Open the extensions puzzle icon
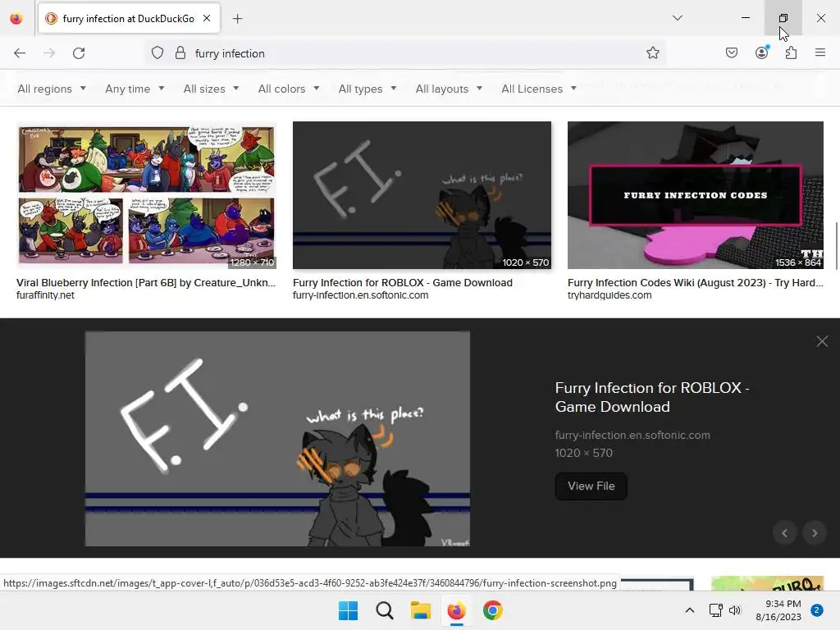The width and height of the screenshot is (840, 630). (791, 52)
